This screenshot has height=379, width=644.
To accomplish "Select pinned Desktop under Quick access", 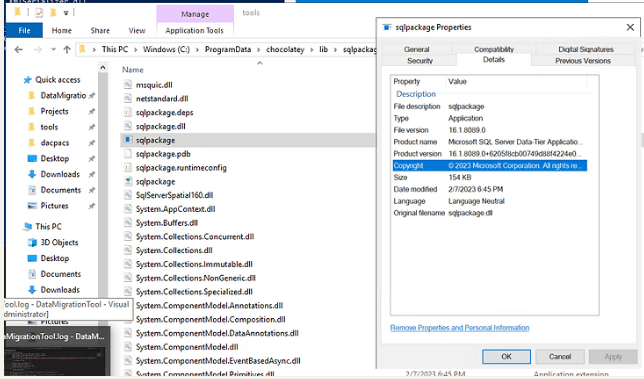I will [55, 158].
